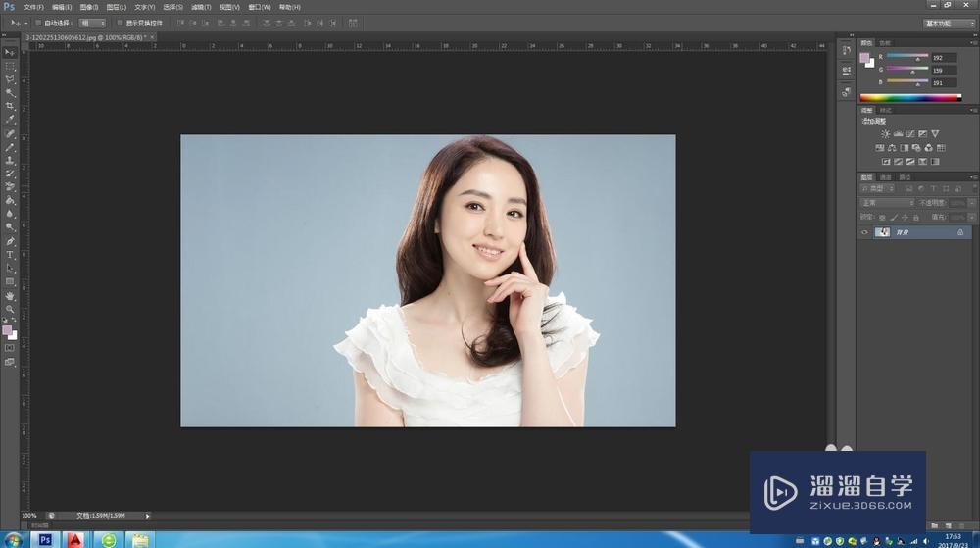Image resolution: width=980 pixels, height=548 pixels.
Task: Select the Horizontal Type tool
Action: click(10, 254)
